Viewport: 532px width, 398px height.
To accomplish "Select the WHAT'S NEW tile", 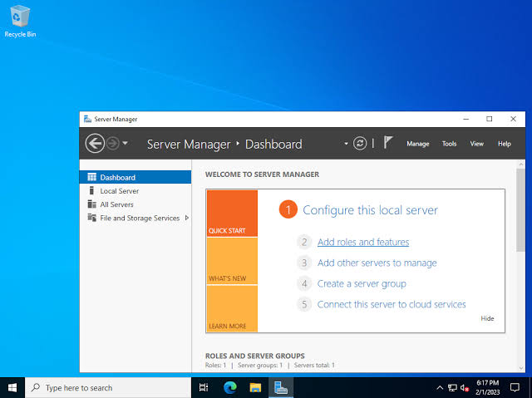I will pos(232,261).
